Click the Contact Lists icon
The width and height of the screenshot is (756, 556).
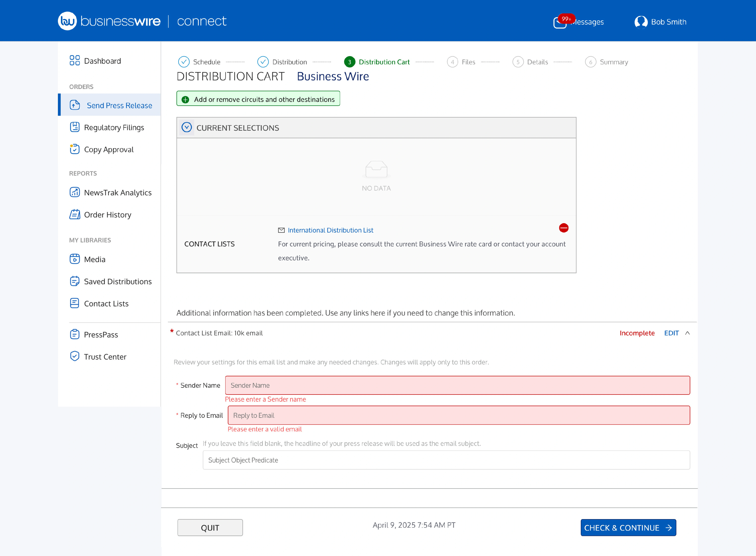75,303
